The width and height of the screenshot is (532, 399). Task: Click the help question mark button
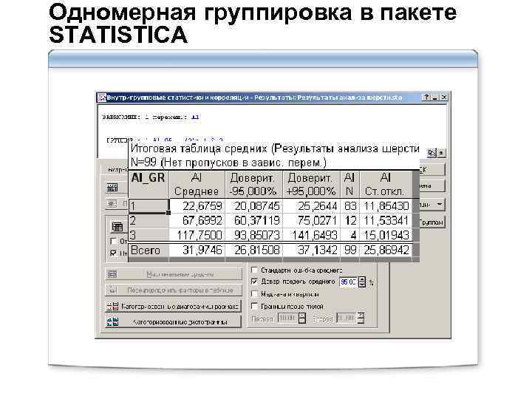coord(426,98)
